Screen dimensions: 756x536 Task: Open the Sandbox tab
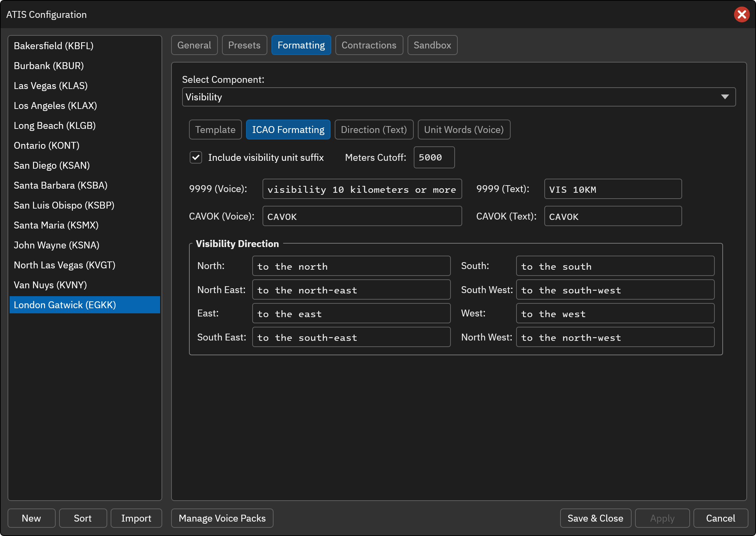pyautogui.click(x=432, y=45)
